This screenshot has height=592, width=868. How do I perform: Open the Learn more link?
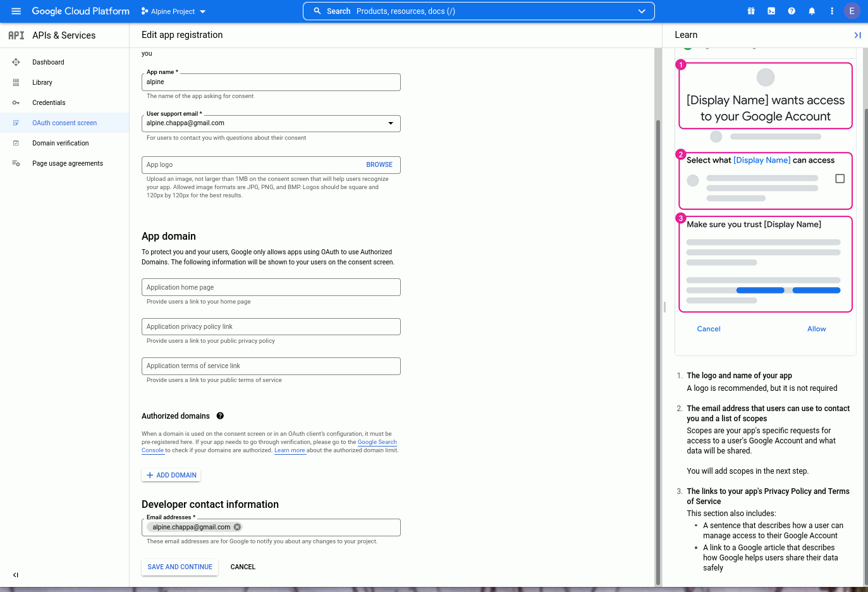pyautogui.click(x=290, y=450)
